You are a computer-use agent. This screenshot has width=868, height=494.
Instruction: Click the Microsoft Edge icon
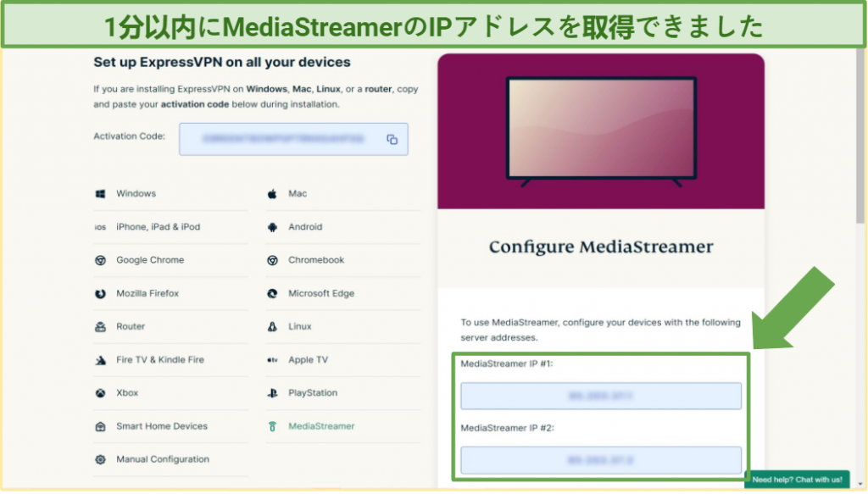272,294
